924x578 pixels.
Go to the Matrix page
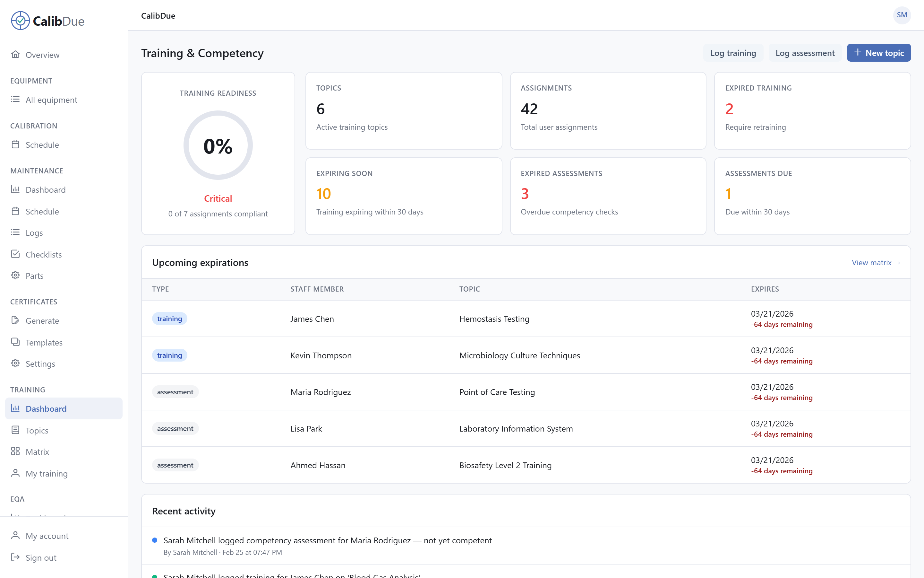tap(64, 452)
